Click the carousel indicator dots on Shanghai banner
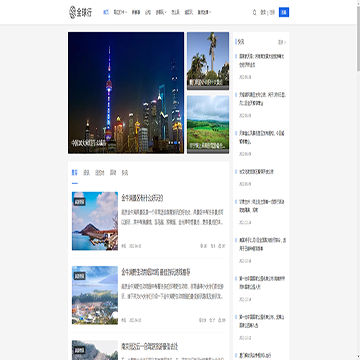This screenshot has width=360, height=360. 175,143
